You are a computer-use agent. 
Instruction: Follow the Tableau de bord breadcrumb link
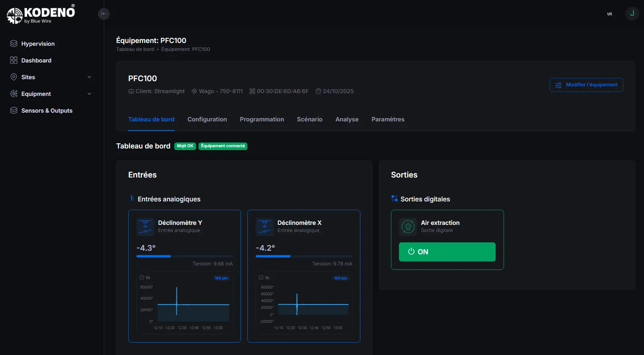pyautogui.click(x=135, y=49)
